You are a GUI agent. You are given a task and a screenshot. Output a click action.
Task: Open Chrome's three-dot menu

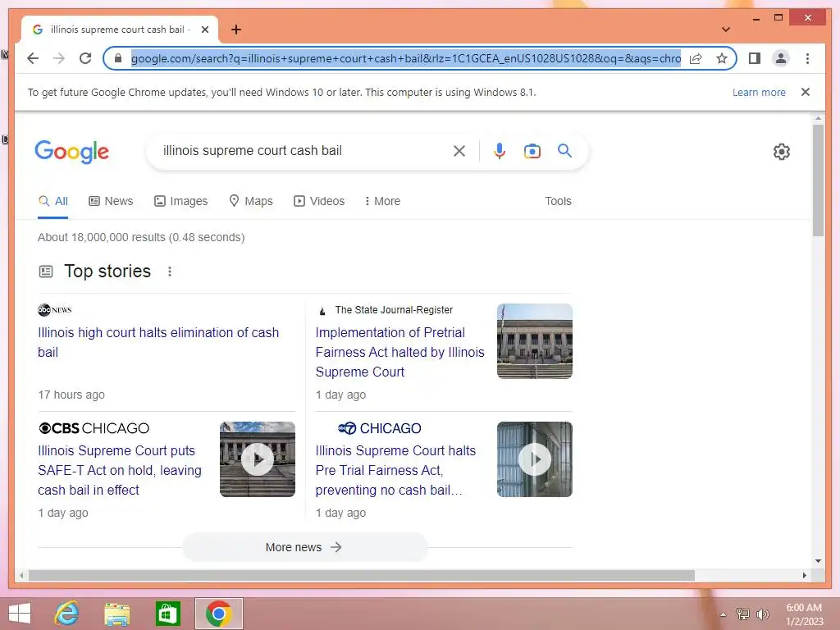coord(807,58)
